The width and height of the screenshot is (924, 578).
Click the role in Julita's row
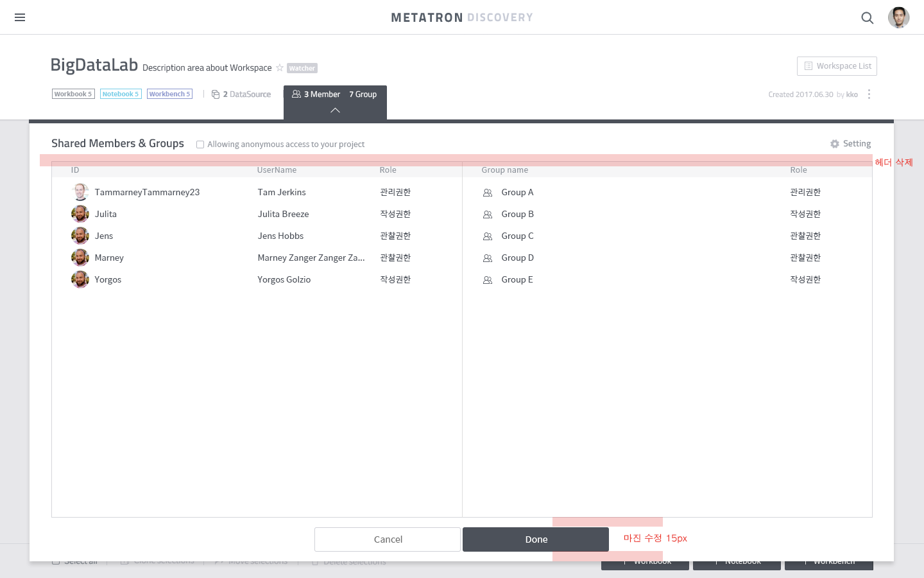[395, 214]
